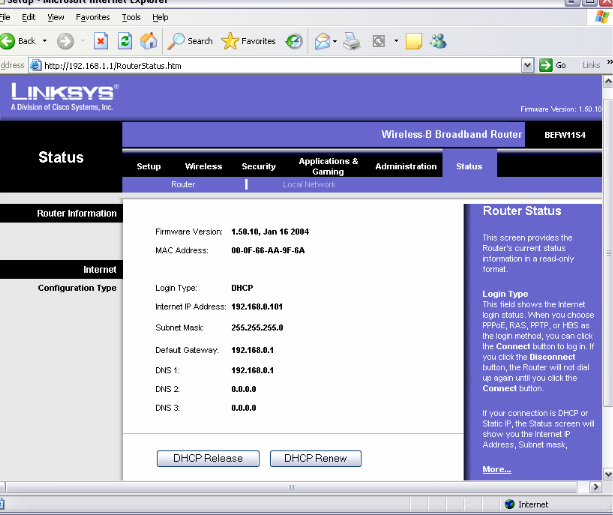
Task: Expand the Mail button dropdown arrow
Action: [x=336, y=41]
